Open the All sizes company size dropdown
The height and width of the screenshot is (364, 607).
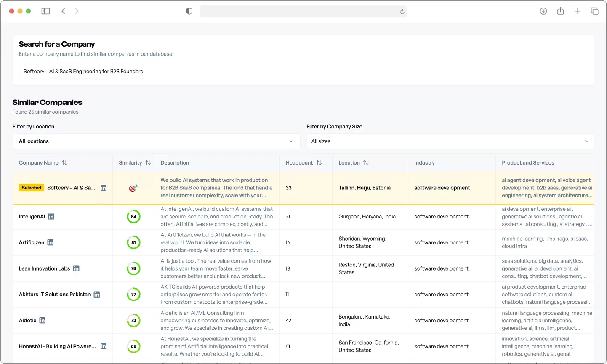(450, 141)
